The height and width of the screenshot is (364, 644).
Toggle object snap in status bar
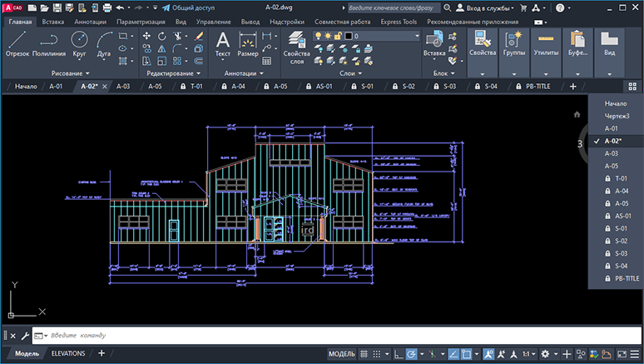[x=466, y=354]
